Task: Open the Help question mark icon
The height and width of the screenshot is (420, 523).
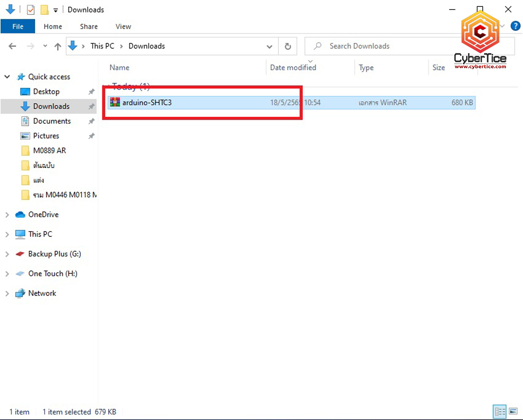Action: 515,26
